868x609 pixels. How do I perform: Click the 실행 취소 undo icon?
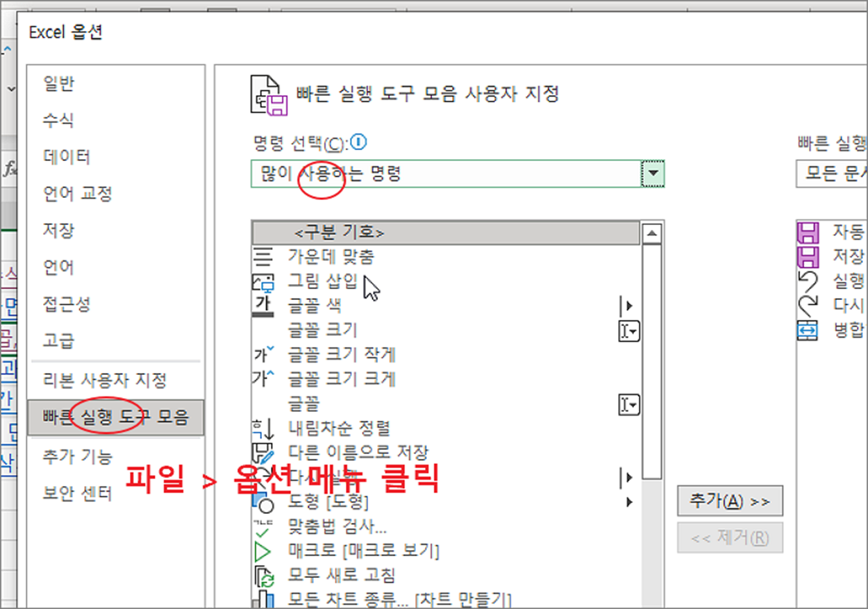(809, 281)
